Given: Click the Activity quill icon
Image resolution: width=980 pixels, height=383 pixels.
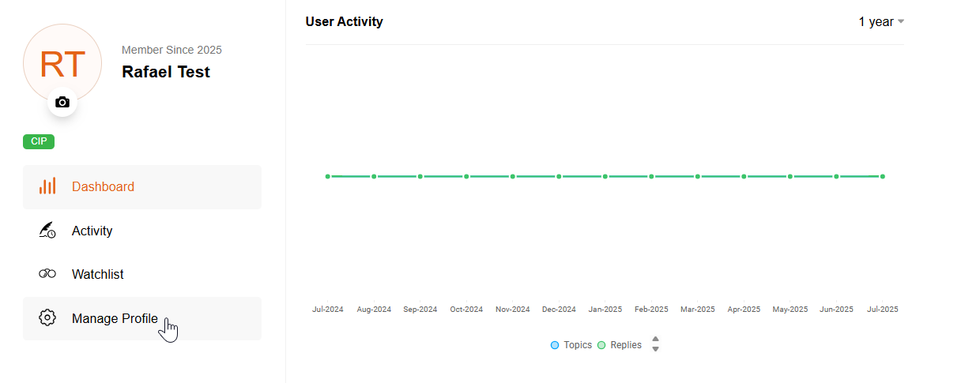Looking at the screenshot, I should pos(47,231).
